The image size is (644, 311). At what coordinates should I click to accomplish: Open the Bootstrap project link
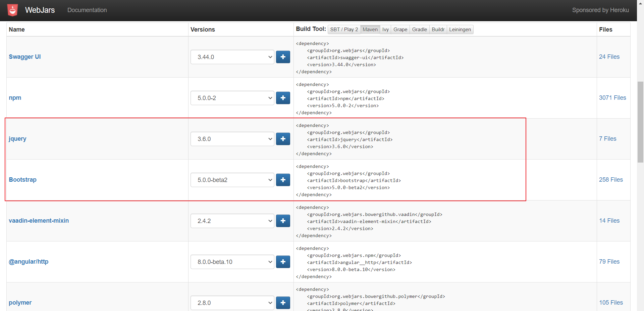[23, 180]
